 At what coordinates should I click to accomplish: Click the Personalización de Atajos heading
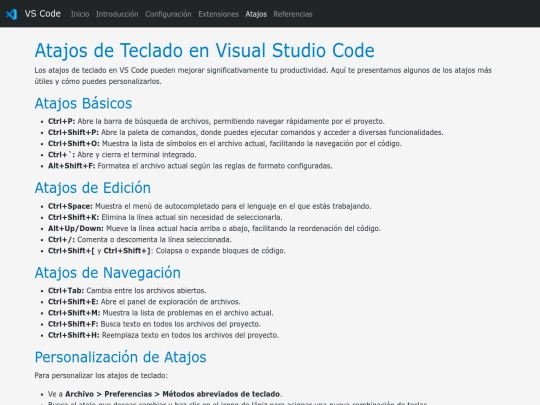[121, 357]
